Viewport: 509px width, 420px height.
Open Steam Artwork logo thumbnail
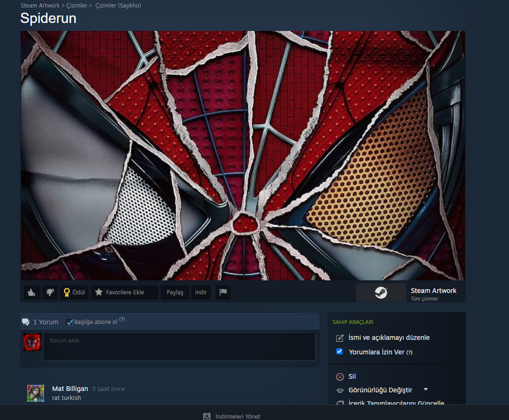click(381, 292)
